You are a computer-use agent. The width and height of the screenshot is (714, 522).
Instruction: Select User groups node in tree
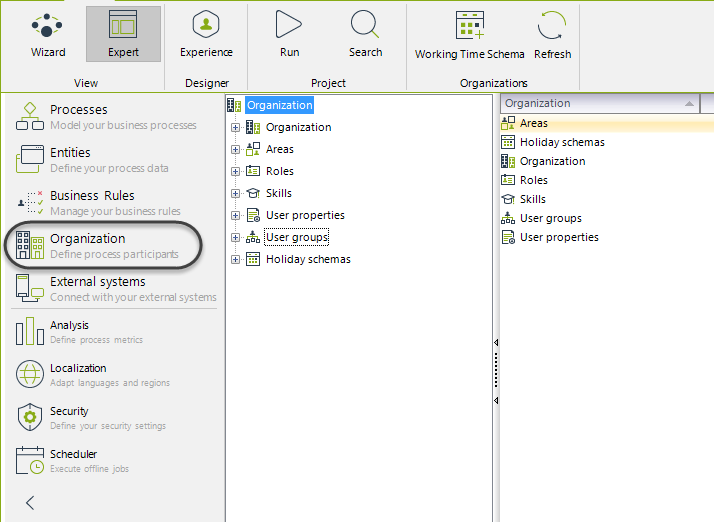[x=297, y=237]
